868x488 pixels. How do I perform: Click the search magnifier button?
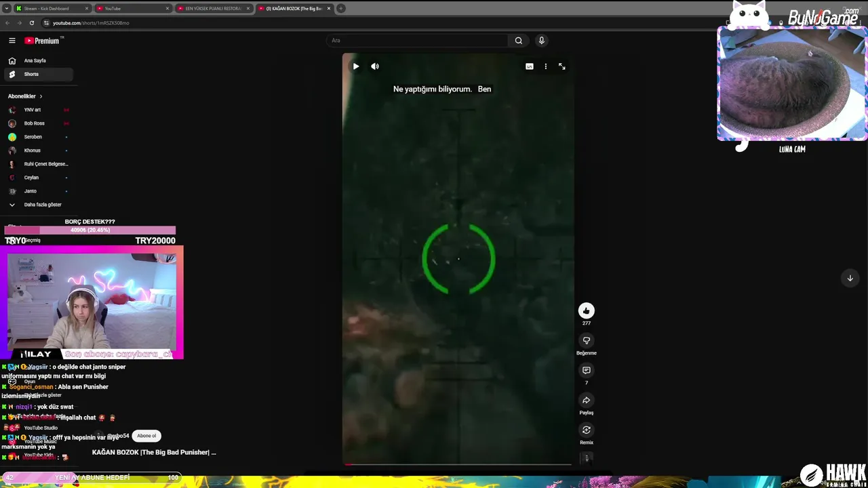point(519,41)
